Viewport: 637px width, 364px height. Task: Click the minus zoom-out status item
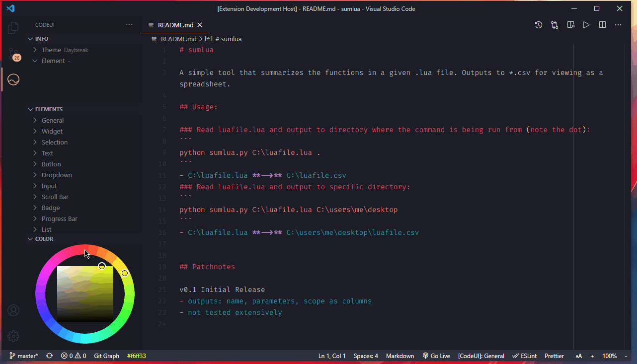point(627,356)
